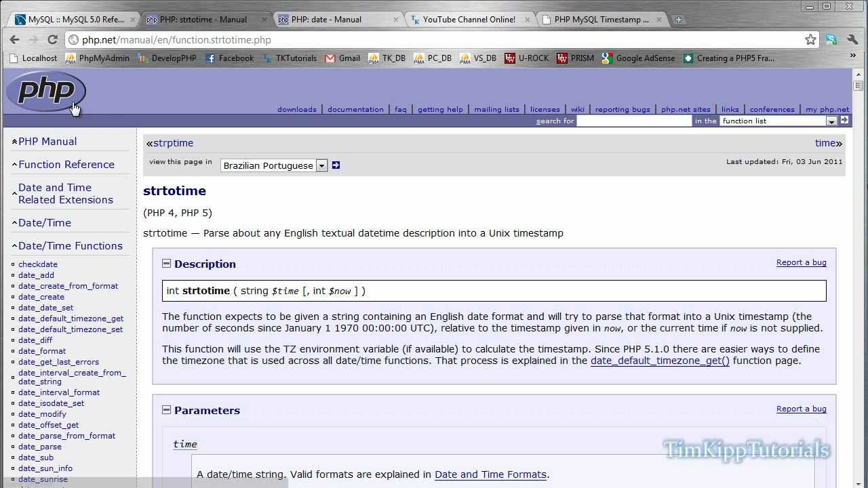This screenshot has height=488, width=868.
Task: Switch to the PHP: date - Manual tab
Action: pos(339,20)
